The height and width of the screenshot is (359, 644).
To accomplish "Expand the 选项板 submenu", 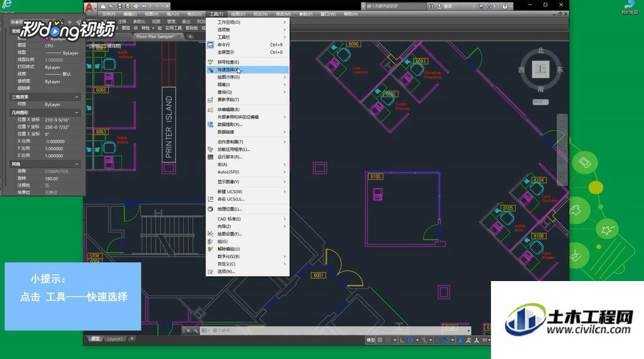I will click(248, 29).
